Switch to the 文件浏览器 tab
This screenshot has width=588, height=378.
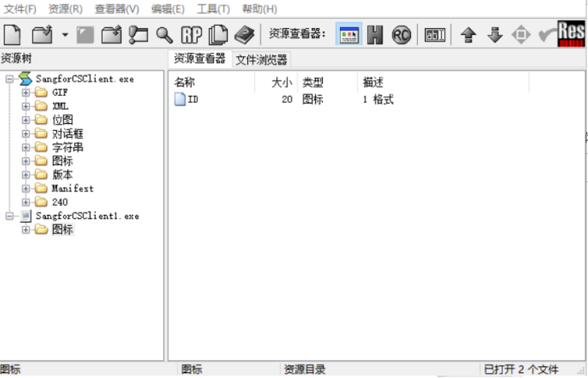tap(262, 59)
